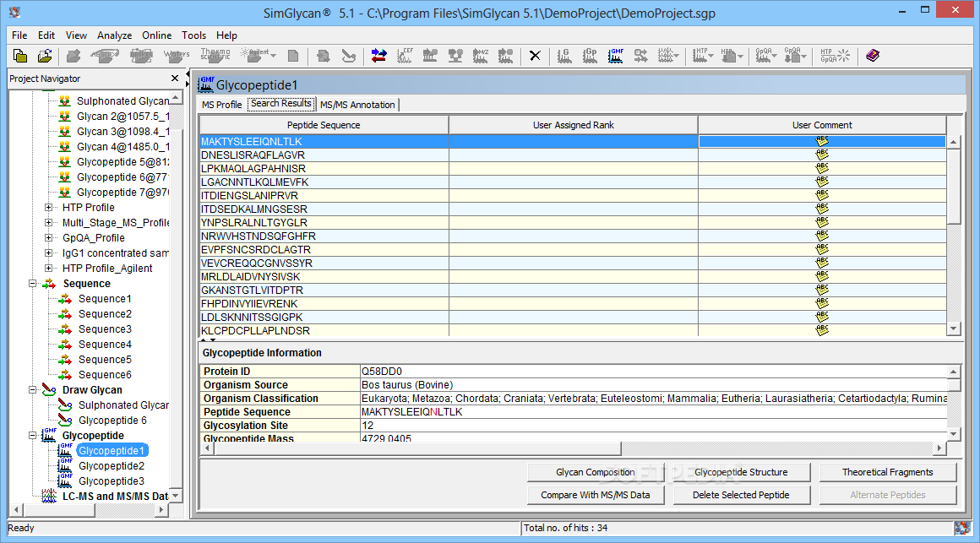Switch to the MS/MS Annotation tab
Screen dimensions: 980x543
[x=357, y=105]
